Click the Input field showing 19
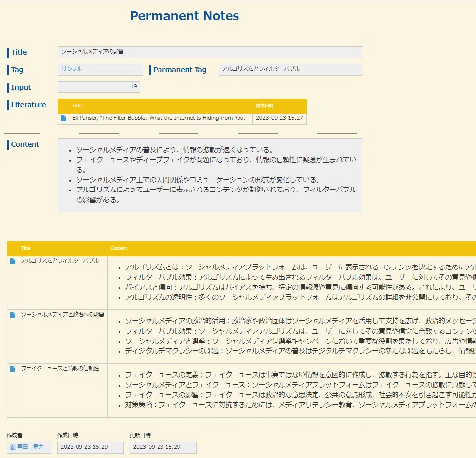Image resolution: width=476 pixels, height=458 pixels. click(x=99, y=87)
